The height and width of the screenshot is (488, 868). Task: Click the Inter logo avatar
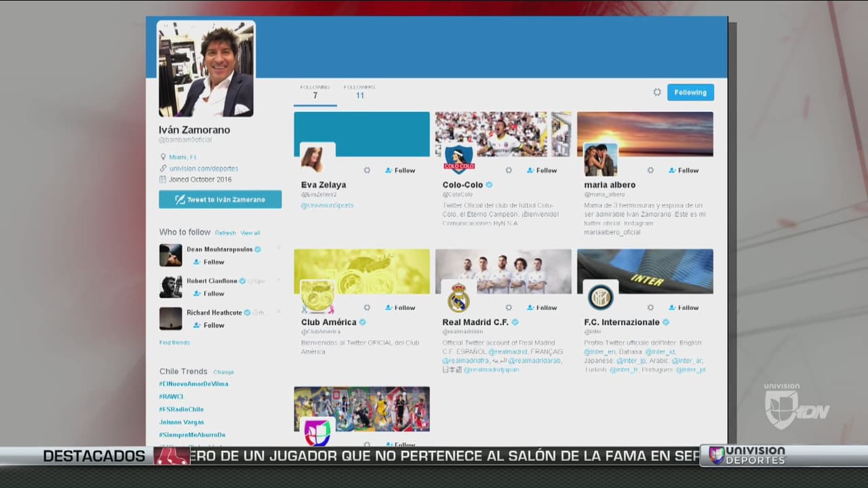pos(600,297)
